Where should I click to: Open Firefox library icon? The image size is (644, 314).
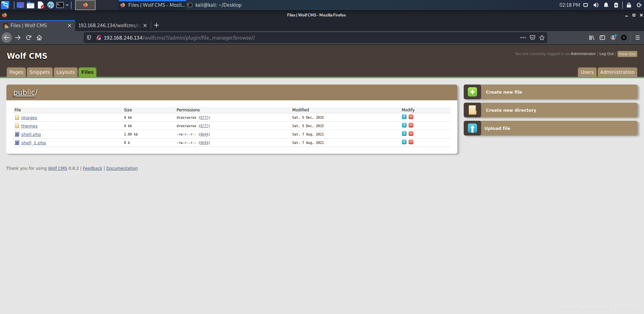click(592, 38)
